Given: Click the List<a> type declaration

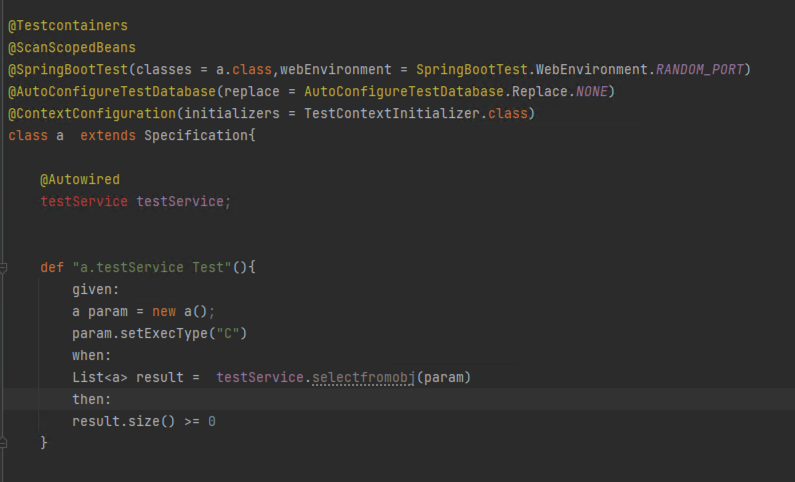Looking at the screenshot, I should tap(100, 378).
